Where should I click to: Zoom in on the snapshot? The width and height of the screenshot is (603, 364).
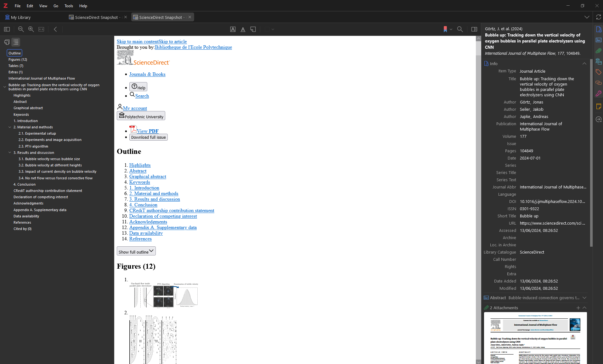tap(31, 29)
